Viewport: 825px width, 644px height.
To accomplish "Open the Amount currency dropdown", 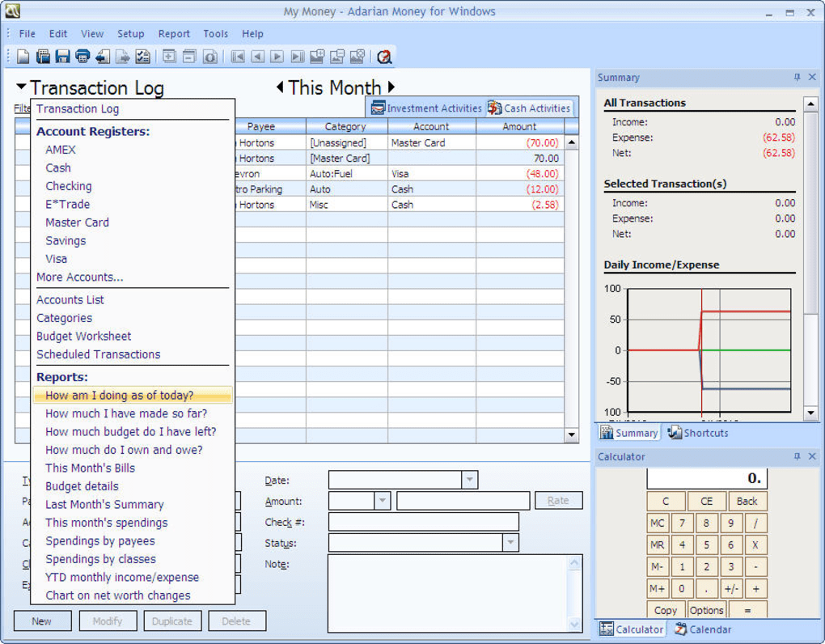I will pyautogui.click(x=382, y=501).
